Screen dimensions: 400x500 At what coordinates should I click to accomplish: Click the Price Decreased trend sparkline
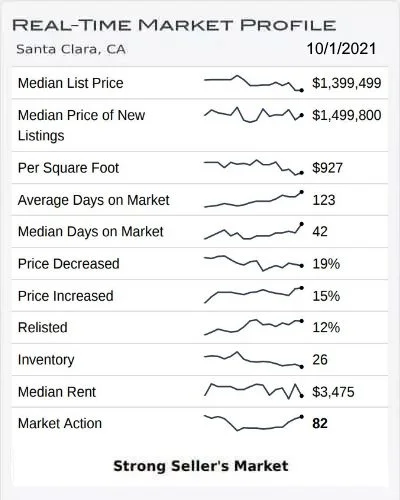(254, 263)
